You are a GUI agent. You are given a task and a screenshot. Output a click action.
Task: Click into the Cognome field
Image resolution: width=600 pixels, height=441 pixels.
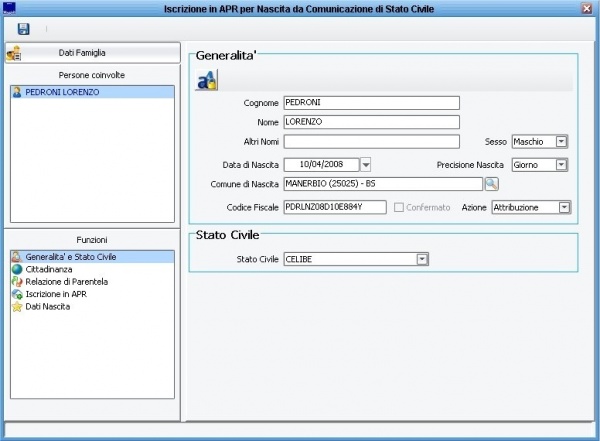click(372, 103)
